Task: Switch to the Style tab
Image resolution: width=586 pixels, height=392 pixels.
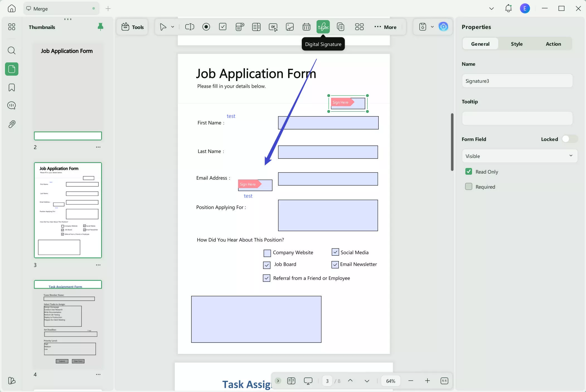Action: [x=517, y=44]
